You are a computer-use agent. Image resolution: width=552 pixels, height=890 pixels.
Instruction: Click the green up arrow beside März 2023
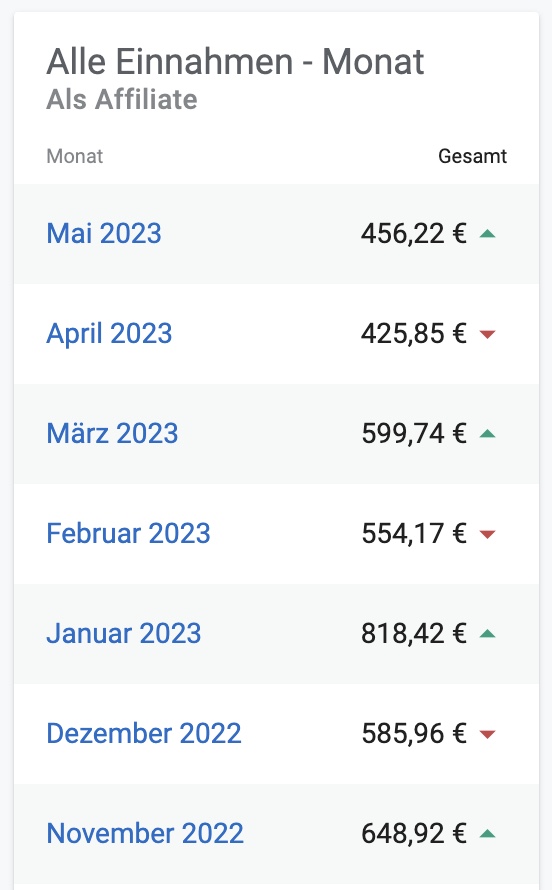click(x=487, y=434)
